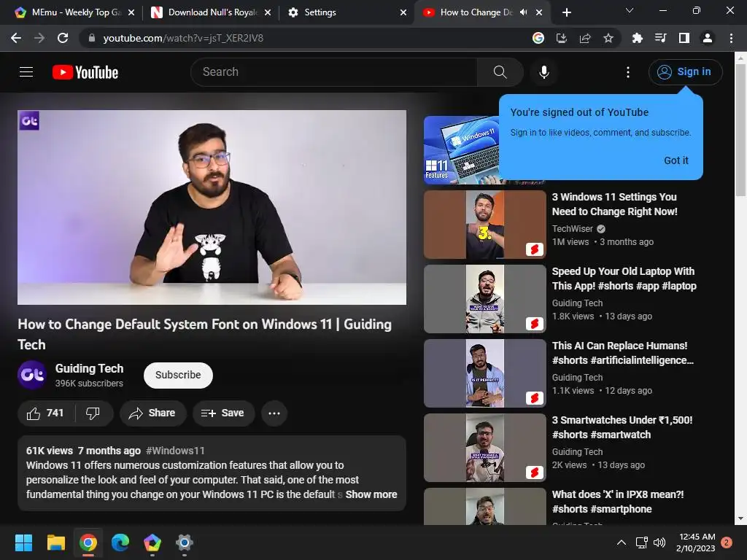
Task: Go forward to next page
Action: (x=39, y=38)
